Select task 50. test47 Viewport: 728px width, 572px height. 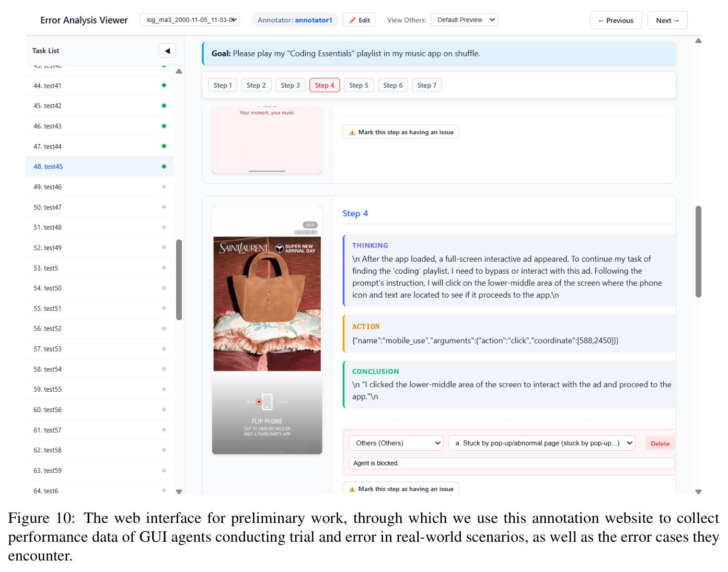(x=100, y=207)
